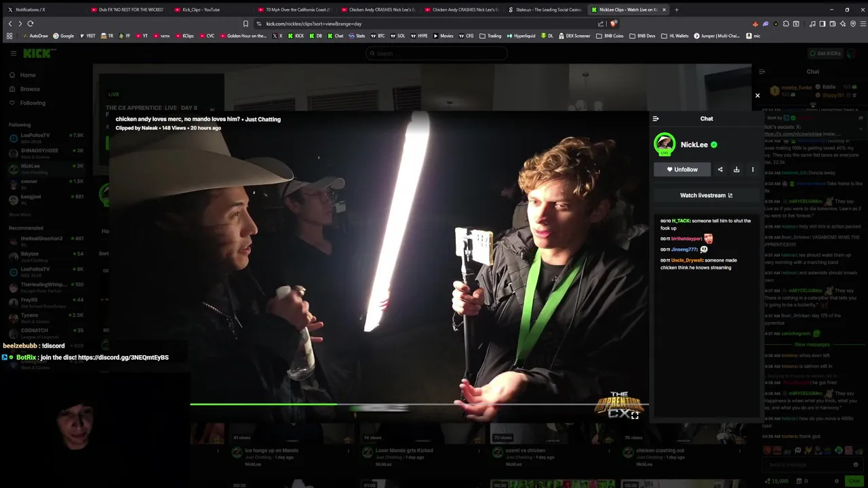Share the clip via share icon

[720, 169]
